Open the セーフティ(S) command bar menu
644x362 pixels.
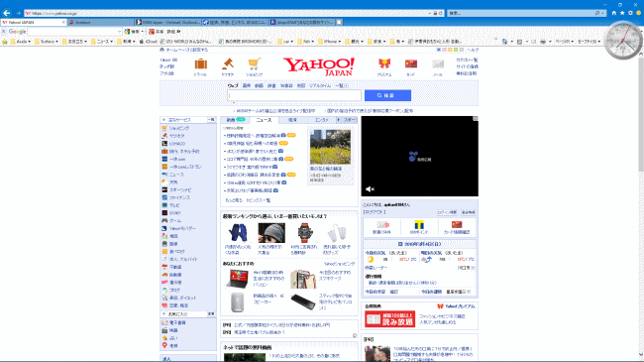589,42
